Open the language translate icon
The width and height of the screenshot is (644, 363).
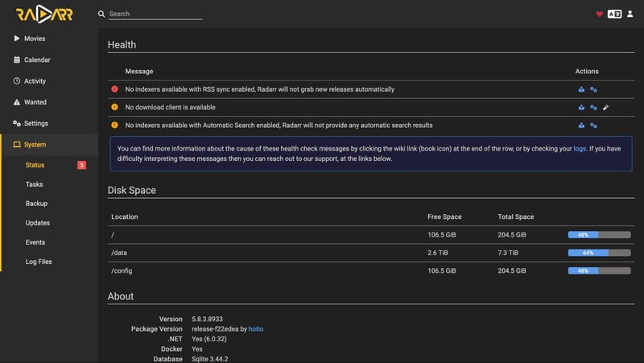tap(614, 14)
